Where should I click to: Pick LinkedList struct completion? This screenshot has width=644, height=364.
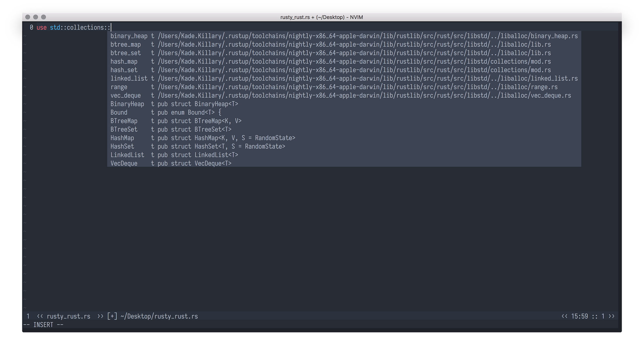coord(127,155)
